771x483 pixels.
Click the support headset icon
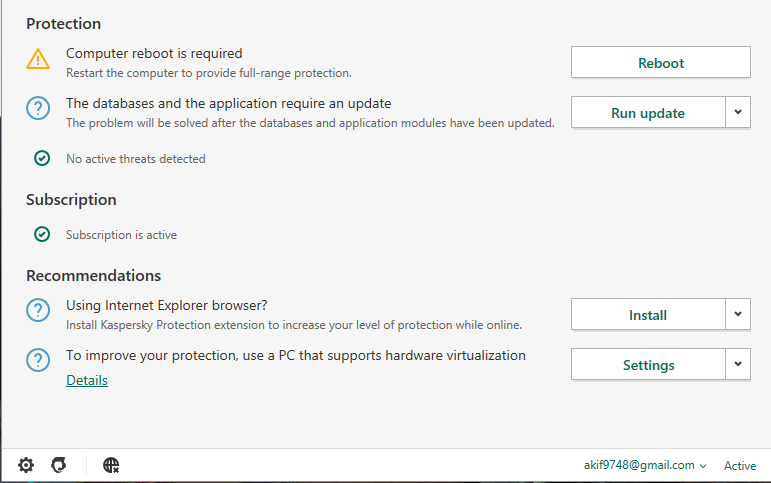pyautogui.click(x=58, y=465)
